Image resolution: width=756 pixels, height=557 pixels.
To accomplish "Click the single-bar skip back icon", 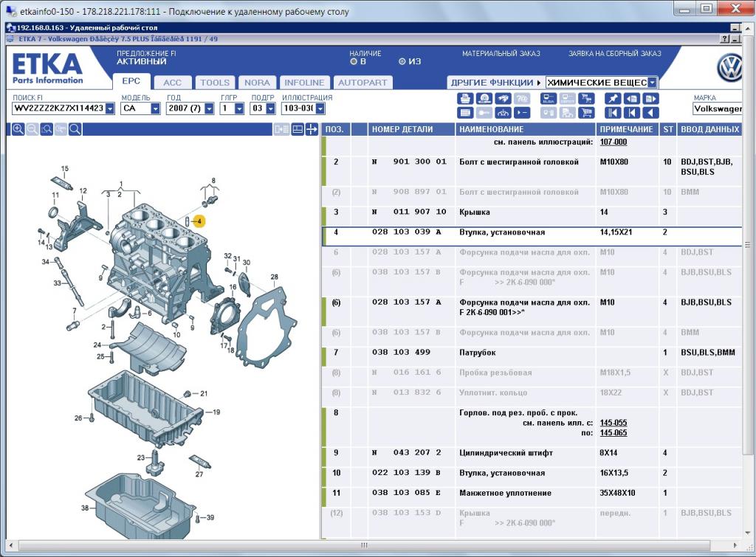I will [x=632, y=113].
